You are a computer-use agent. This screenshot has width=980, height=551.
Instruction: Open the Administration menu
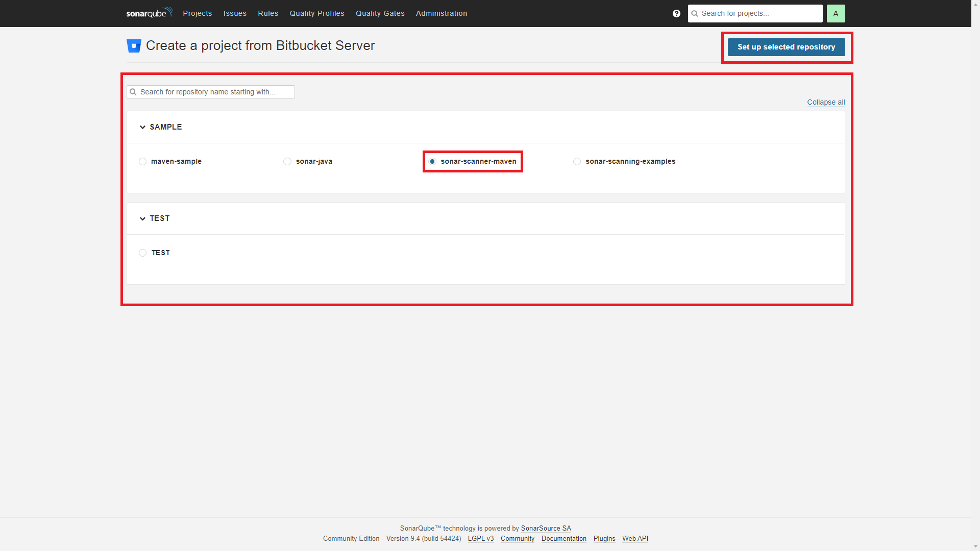442,13
